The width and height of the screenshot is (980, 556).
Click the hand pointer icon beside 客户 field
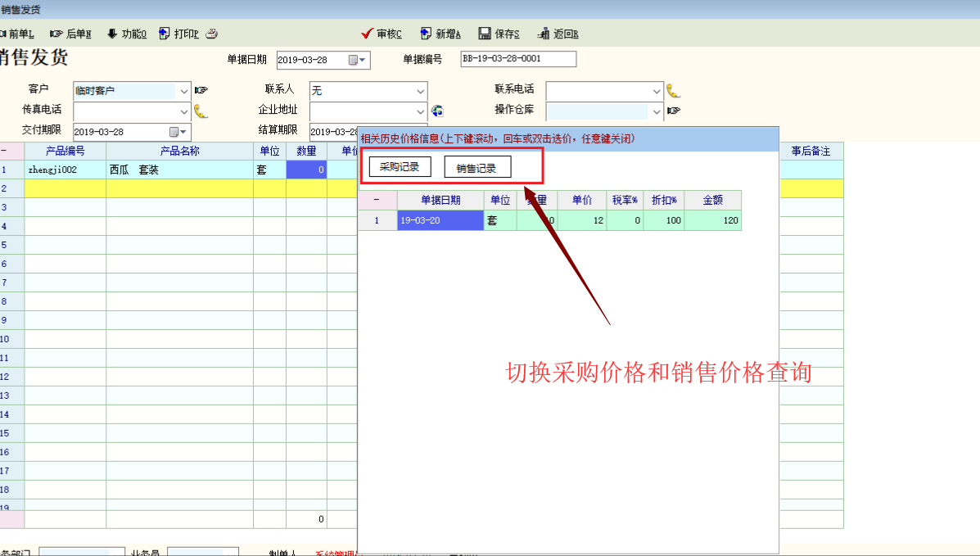tap(201, 90)
